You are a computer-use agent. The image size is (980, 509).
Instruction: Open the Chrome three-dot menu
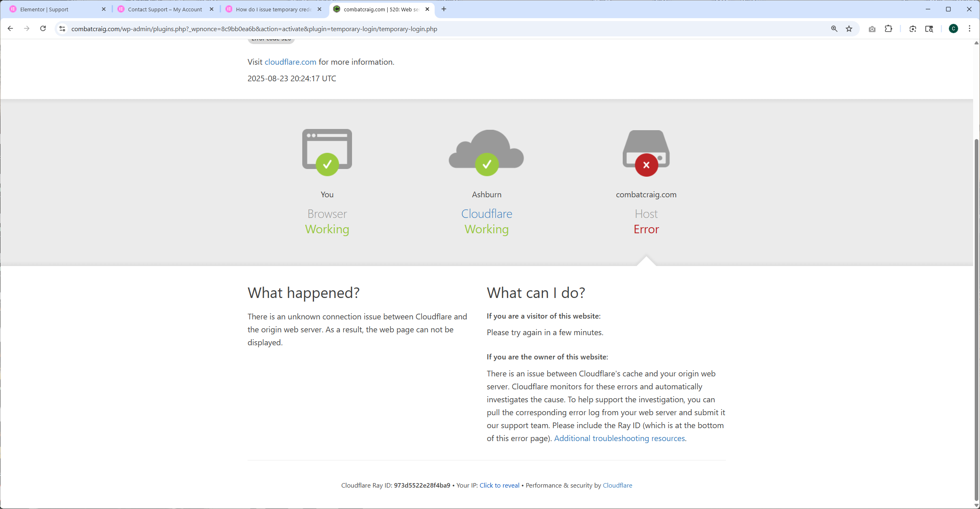click(x=969, y=29)
